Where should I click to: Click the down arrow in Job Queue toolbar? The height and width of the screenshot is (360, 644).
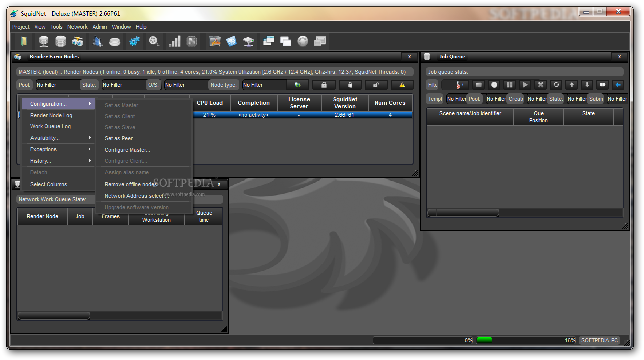(x=587, y=85)
